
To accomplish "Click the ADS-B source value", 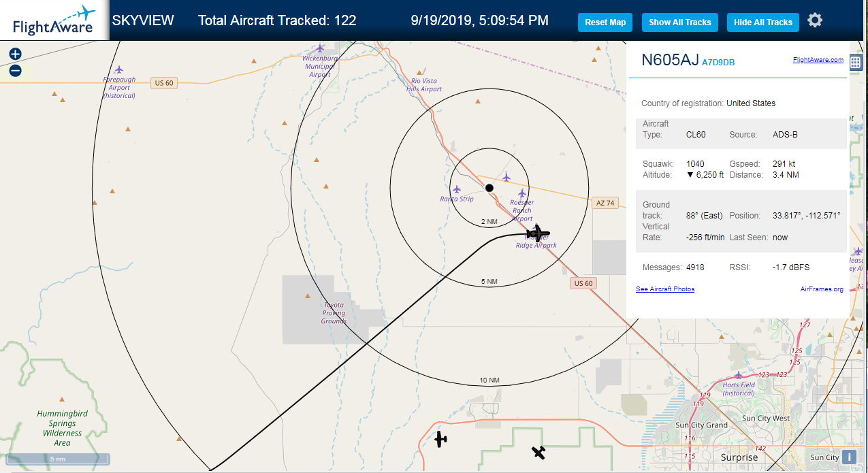I will coord(785,135).
